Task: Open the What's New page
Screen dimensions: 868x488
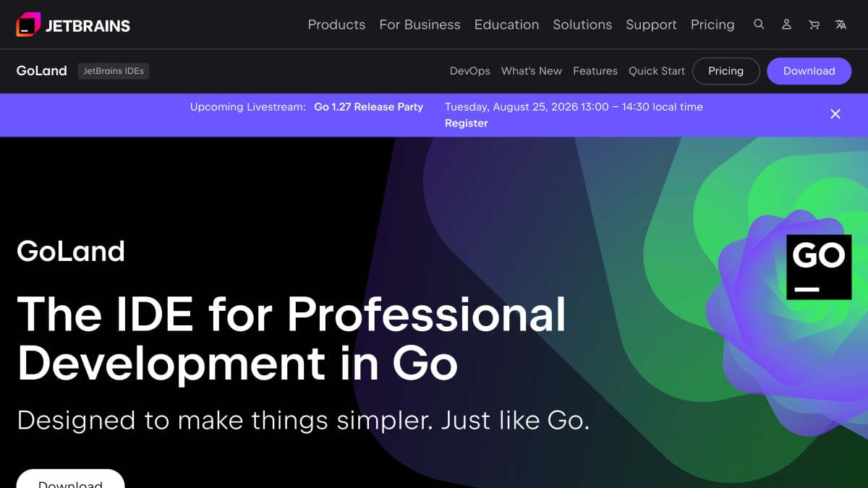Action: [532, 71]
